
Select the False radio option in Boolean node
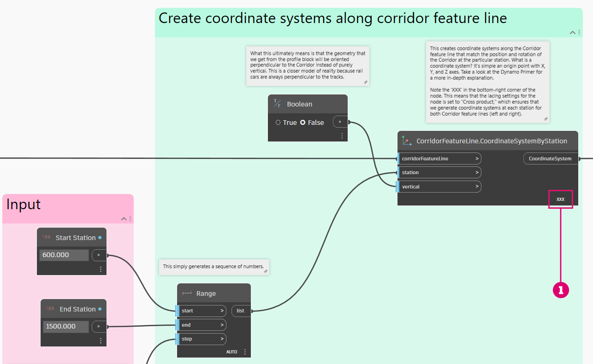pyautogui.click(x=303, y=123)
